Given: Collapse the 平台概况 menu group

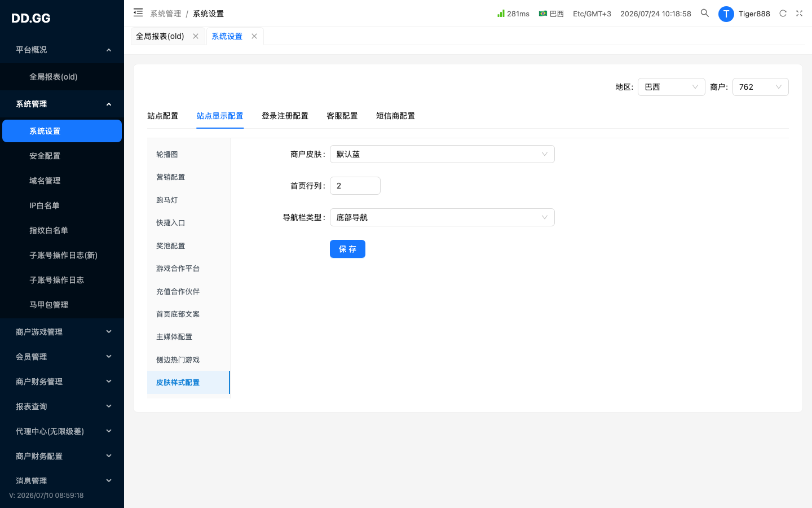Looking at the screenshot, I should [62, 50].
